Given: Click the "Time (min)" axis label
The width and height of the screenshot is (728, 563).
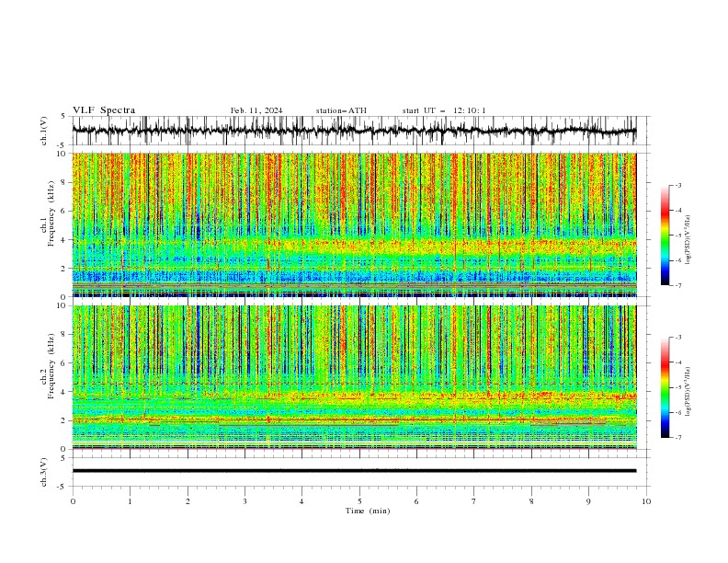Looking at the screenshot, I should tap(368, 511).
